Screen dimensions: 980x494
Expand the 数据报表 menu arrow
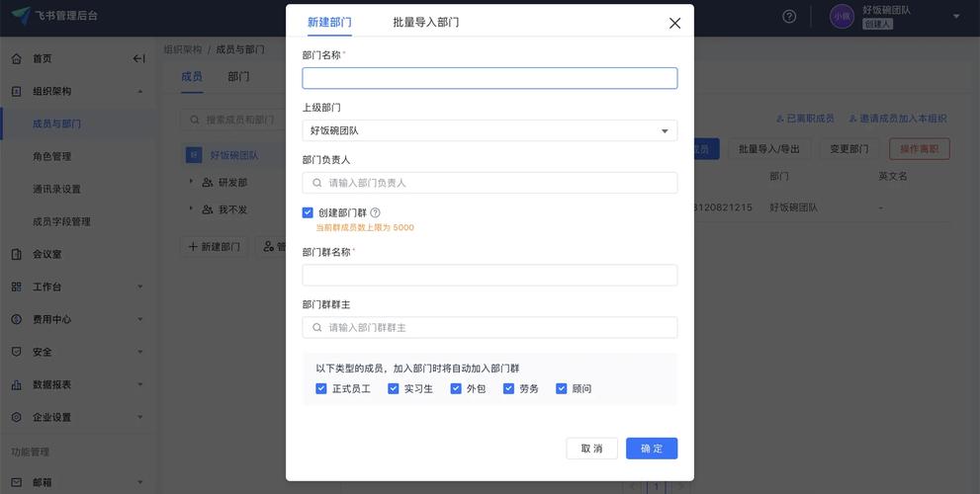pos(140,384)
